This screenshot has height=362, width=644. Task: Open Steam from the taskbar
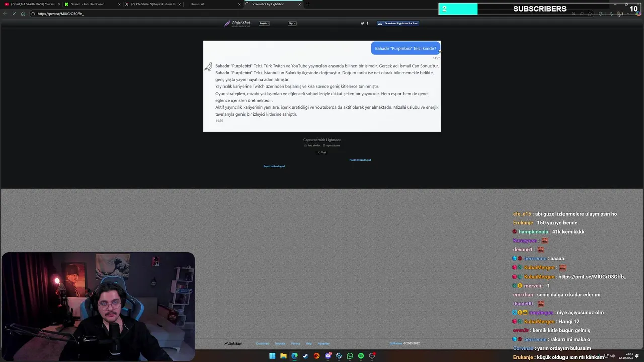(305, 356)
